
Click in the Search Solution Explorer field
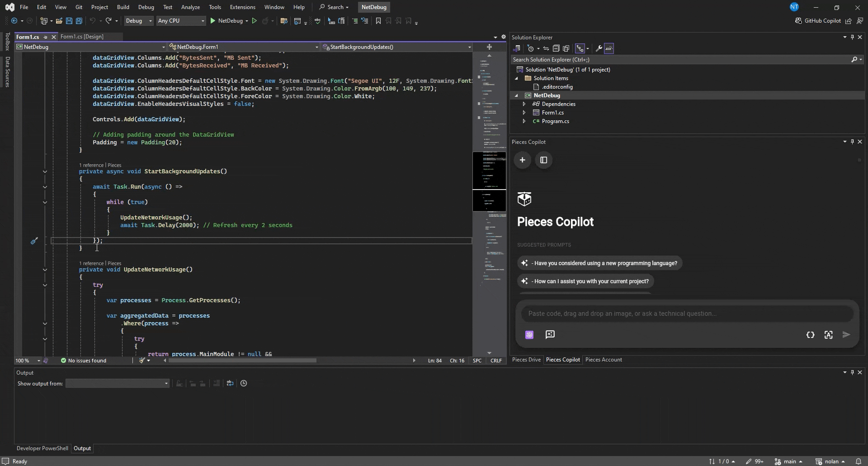coord(680,60)
